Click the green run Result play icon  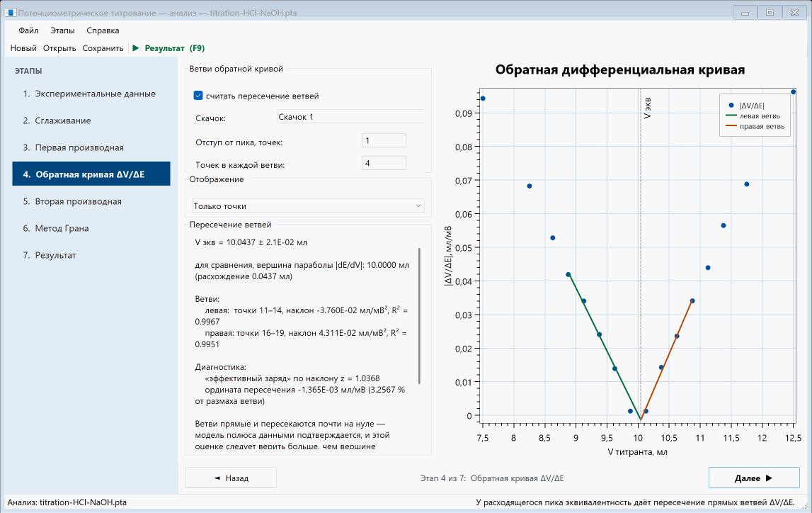(x=136, y=48)
